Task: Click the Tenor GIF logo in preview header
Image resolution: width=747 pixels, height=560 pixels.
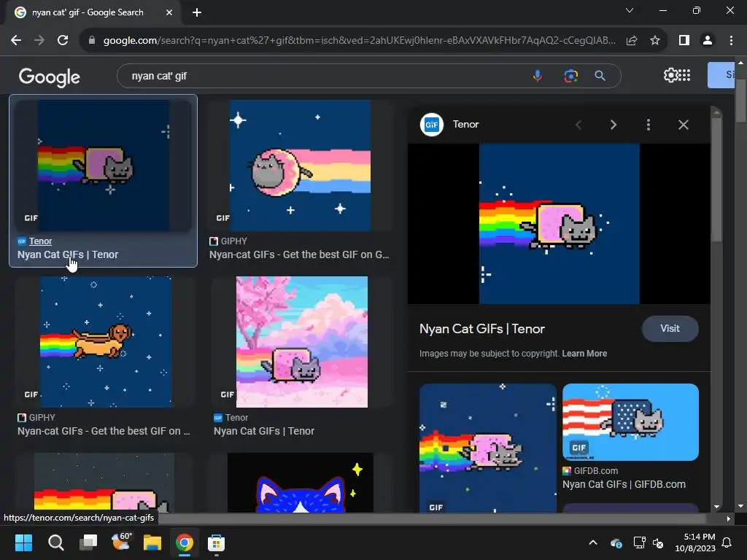Action: (x=432, y=125)
